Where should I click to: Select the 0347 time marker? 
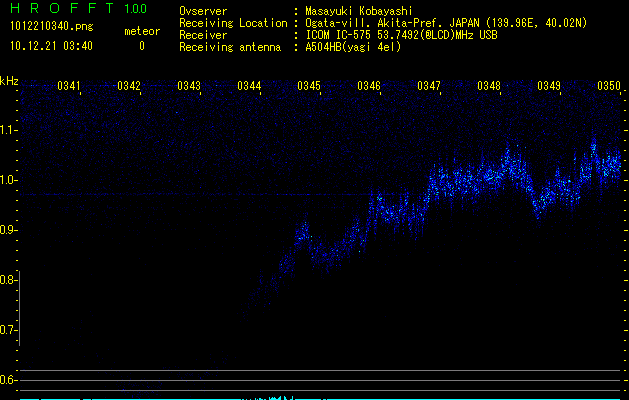pyautogui.click(x=429, y=87)
